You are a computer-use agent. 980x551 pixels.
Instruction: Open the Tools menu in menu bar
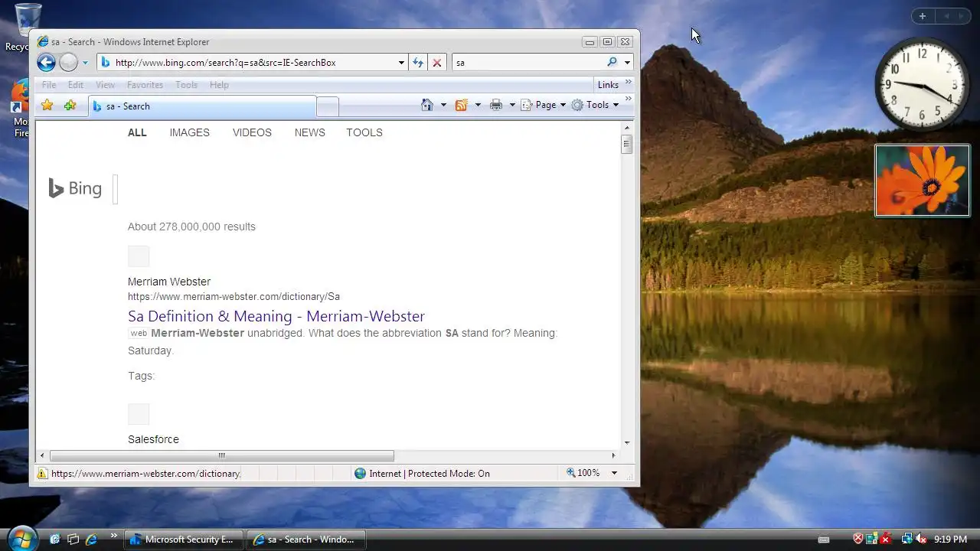(x=186, y=85)
